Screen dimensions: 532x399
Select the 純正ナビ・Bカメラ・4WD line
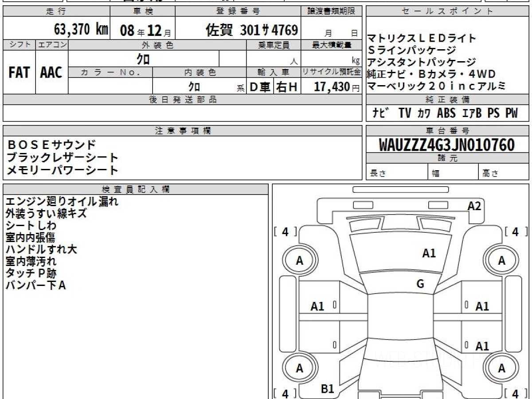coord(431,74)
